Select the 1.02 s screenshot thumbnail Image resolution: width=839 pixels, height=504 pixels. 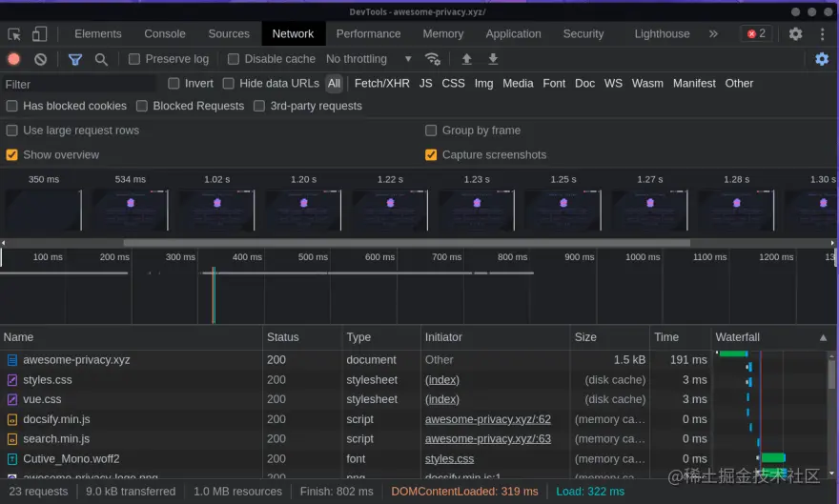[216, 210]
